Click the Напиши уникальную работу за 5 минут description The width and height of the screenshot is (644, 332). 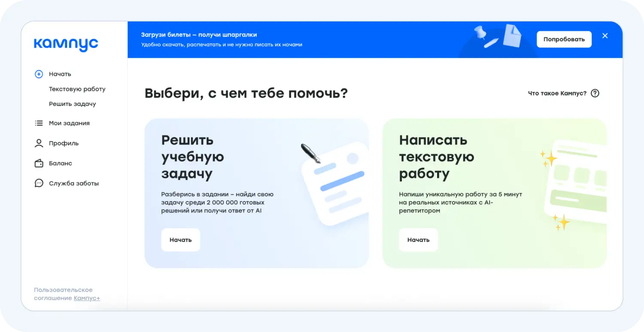tap(461, 202)
